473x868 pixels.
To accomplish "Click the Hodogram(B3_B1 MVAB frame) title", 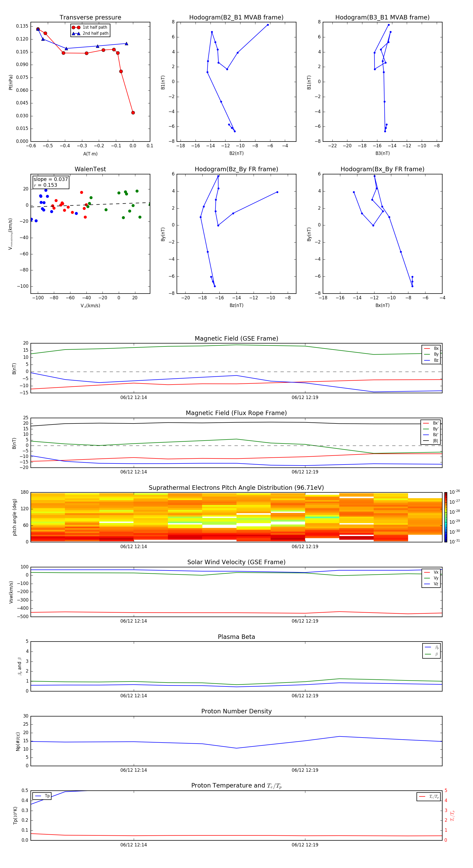I will pyautogui.click(x=382, y=18).
